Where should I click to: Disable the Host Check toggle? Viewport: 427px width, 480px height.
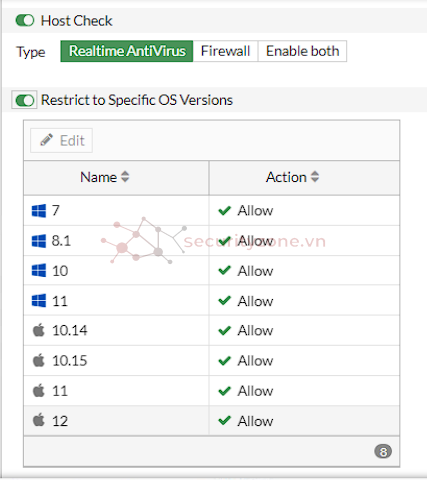click(25, 20)
